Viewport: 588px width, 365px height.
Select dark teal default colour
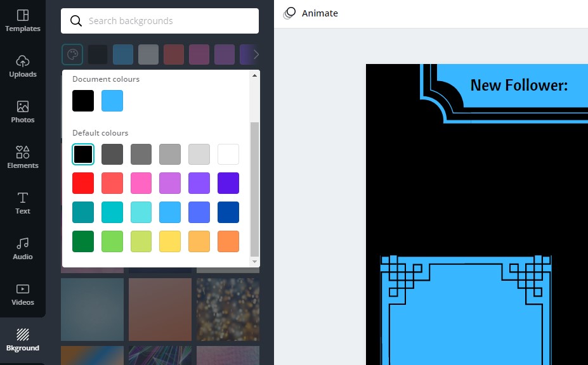pyautogui.click(x=83, y=212)
